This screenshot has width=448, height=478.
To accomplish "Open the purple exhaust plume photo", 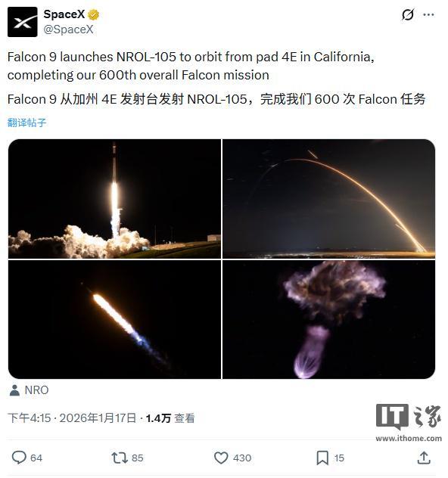I will tap(328, 319).
